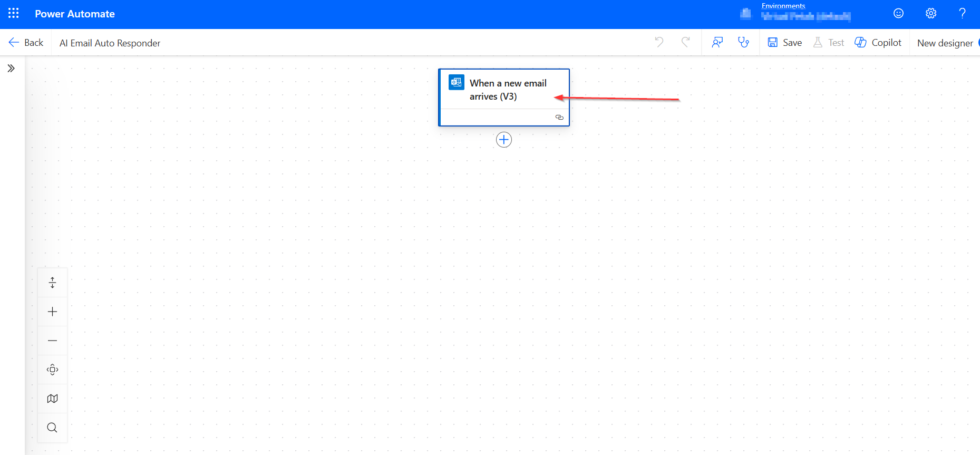Run a Test of the flow
The width and height of the screenshot is (980, 455).
point(829,43)
